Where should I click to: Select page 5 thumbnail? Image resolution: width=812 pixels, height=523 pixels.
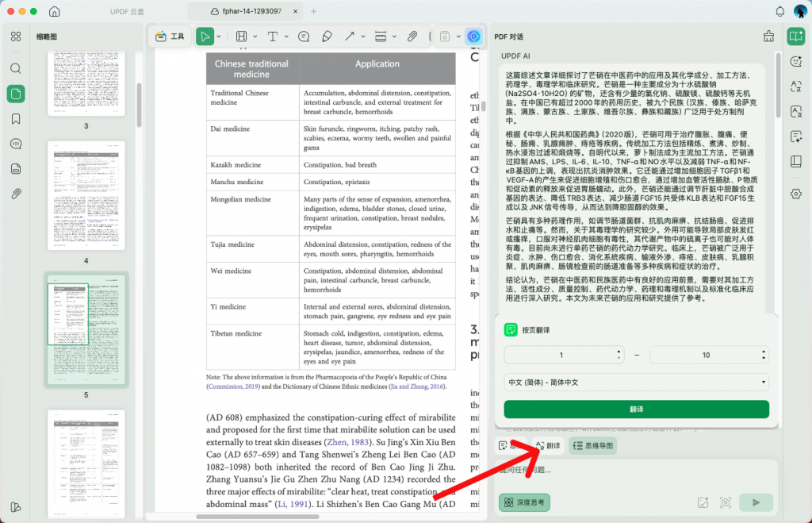[86, 329]
